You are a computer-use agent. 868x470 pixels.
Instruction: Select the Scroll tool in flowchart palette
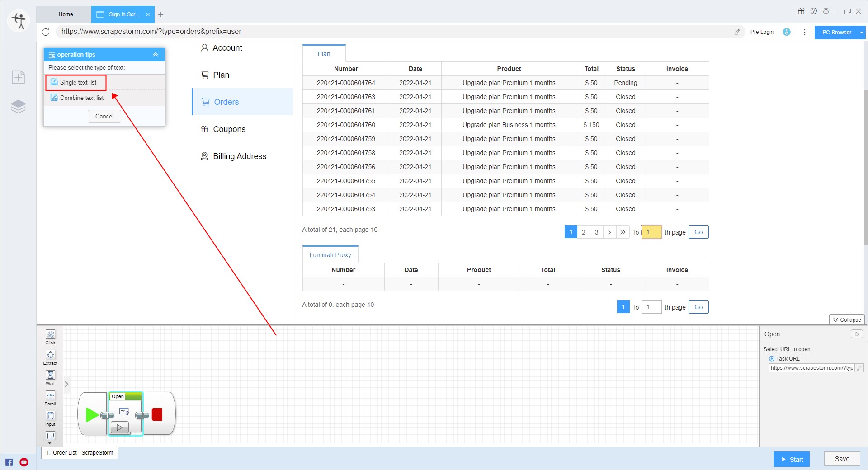point(50,398)
